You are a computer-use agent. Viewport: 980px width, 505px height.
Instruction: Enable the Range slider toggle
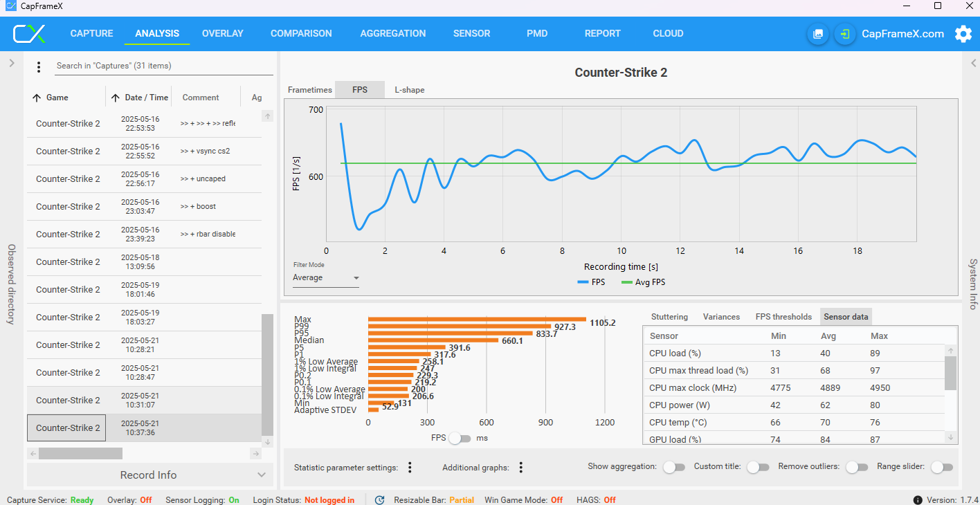[941, 467]
